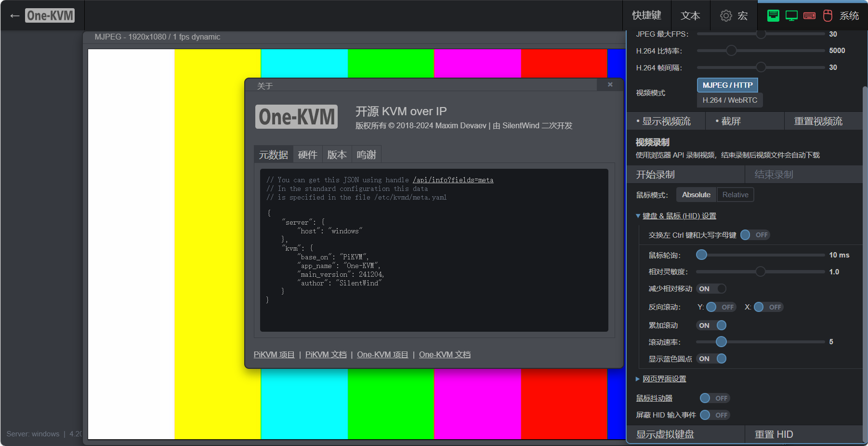The image size is (868, 446).
Task: Enable the 鼠标抖动器 switch
Action: click(x=714, y=398)
